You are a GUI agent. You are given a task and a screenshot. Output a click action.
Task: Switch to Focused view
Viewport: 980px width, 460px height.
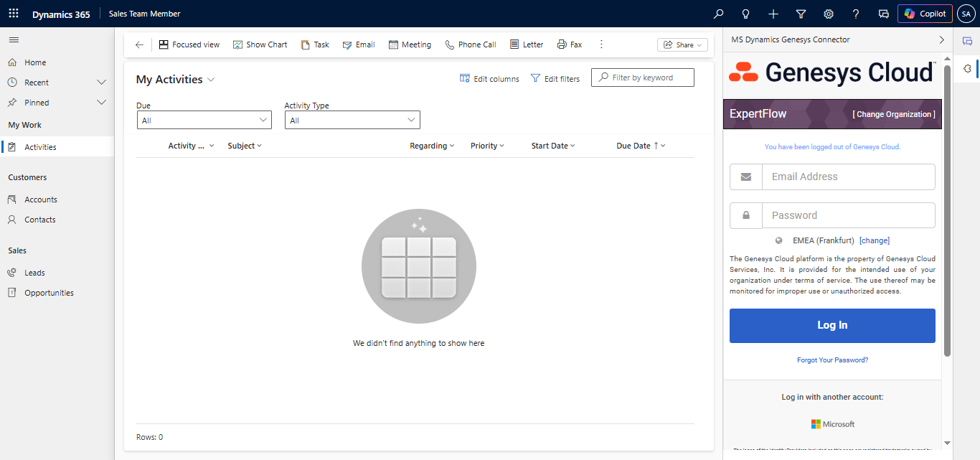(x=189, y=44)
